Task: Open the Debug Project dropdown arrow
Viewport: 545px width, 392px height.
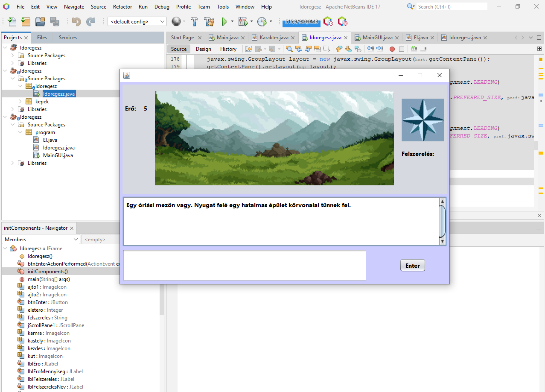Action: [x=251, y=21]
